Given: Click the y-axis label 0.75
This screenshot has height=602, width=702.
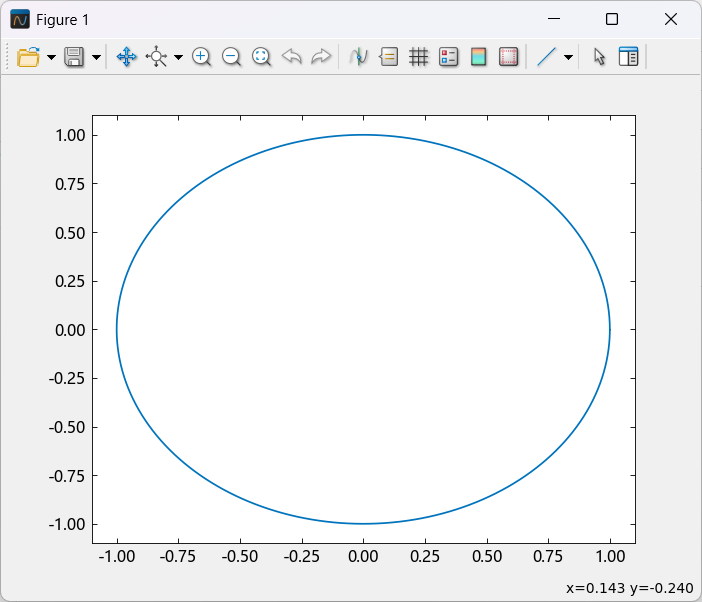Looking at the screenshot, I should (70, 184).
